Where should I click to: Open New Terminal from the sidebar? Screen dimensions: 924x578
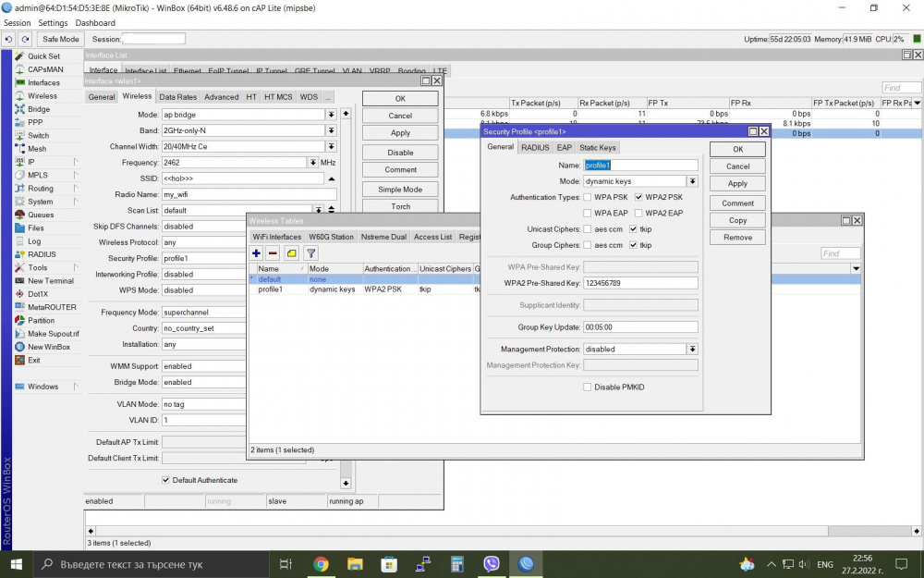50,281
